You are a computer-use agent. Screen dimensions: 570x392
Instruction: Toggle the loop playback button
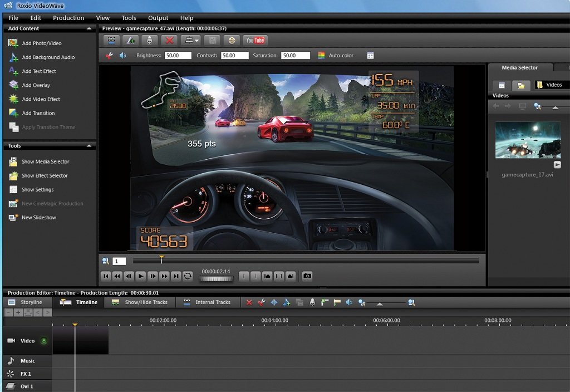click(x=188, y=276)
